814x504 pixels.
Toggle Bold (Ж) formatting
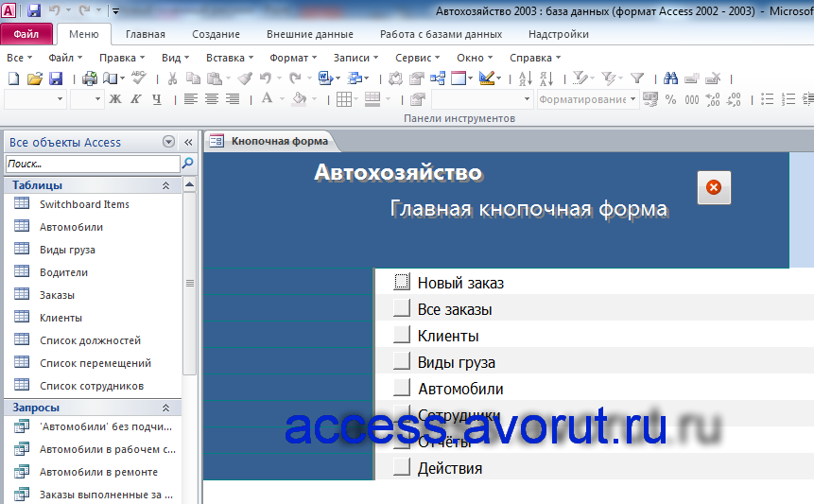pyautogui.click(x=115, y=98)
